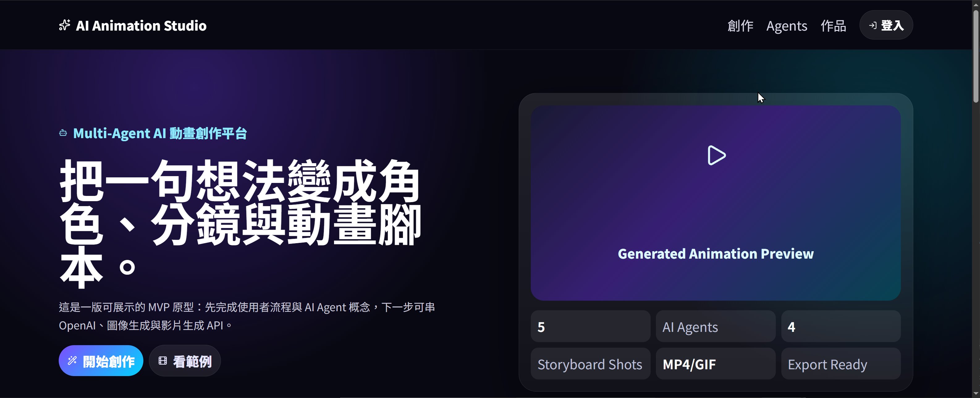
Task: Open the 作品 navigation item
Action: [x=833, y=26]
